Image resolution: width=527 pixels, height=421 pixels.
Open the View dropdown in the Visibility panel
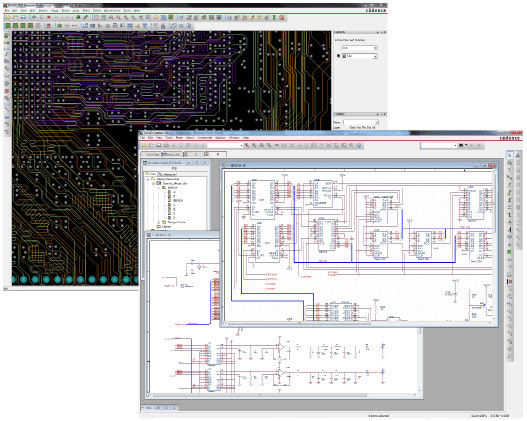[x=361, y=122]
